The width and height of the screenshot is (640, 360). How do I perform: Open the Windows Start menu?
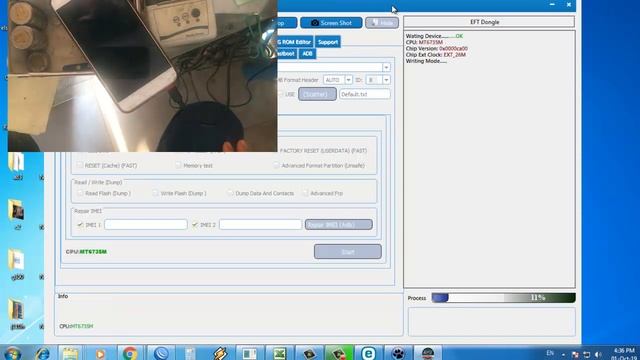tap(12, 353)
